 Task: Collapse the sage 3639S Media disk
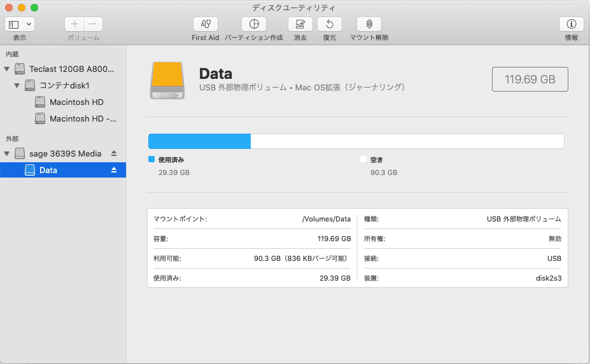tap(7, 154)
